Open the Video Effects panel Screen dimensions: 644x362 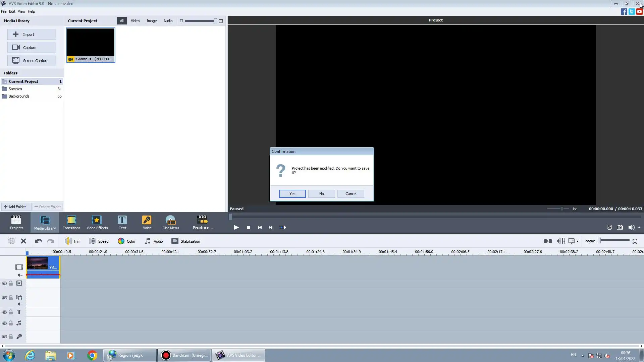tap(97, 223)
